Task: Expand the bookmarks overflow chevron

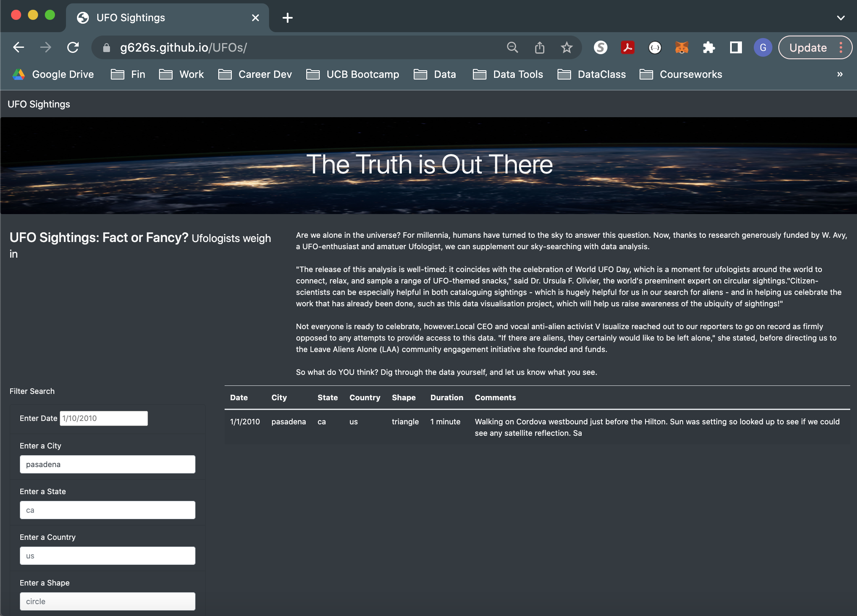Action: tap(840, 74)
